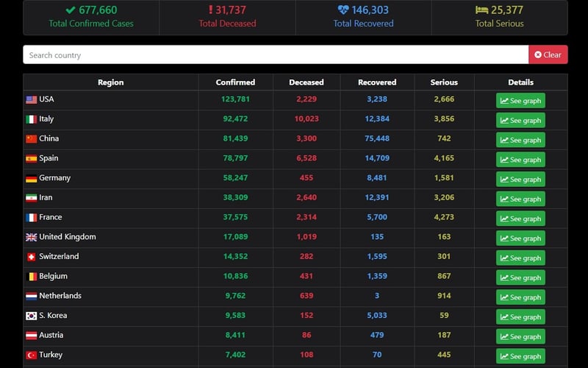Click Austria serious value 187
The width and height of the screenshot is (588, 368).
point(444,335)
